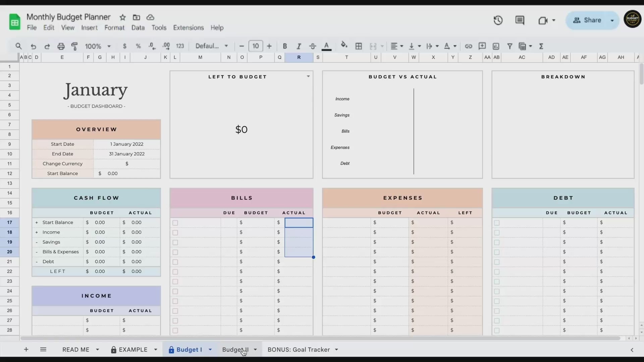Tick the third Bills row checkbox
Screen dimensions: 644x362
(x=175, y=242)
